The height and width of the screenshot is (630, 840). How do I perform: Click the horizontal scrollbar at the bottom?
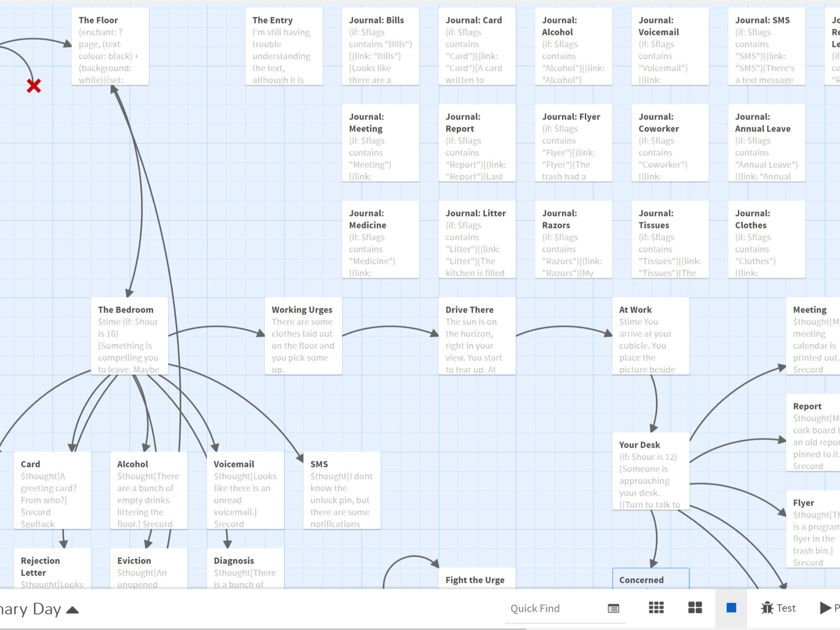[263, 629]
